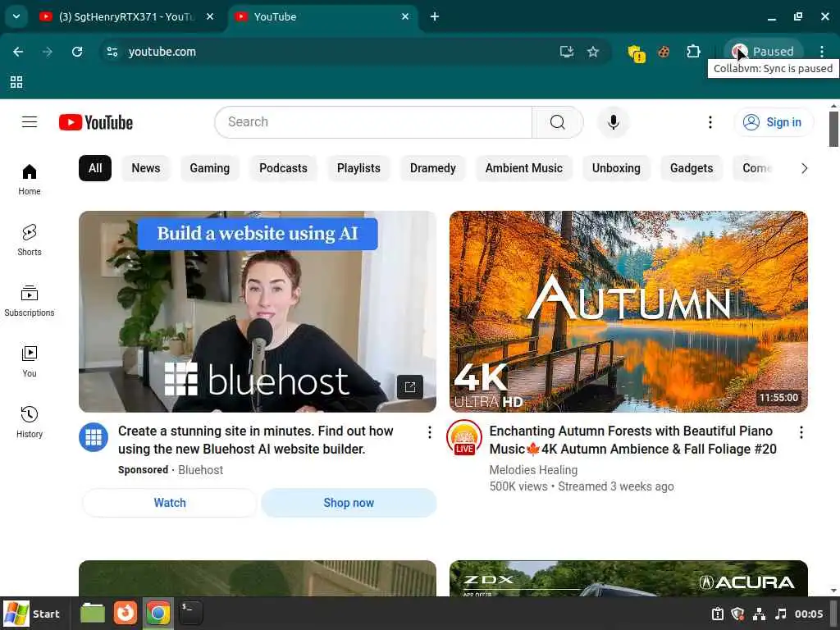Click the network tray icon
840x630 pixels.
point(759,614)
